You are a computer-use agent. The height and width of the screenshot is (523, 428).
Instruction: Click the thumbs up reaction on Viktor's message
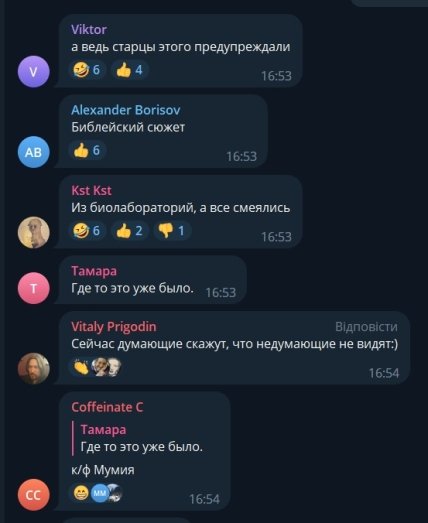pyautogui.click(x=129, y=70)
